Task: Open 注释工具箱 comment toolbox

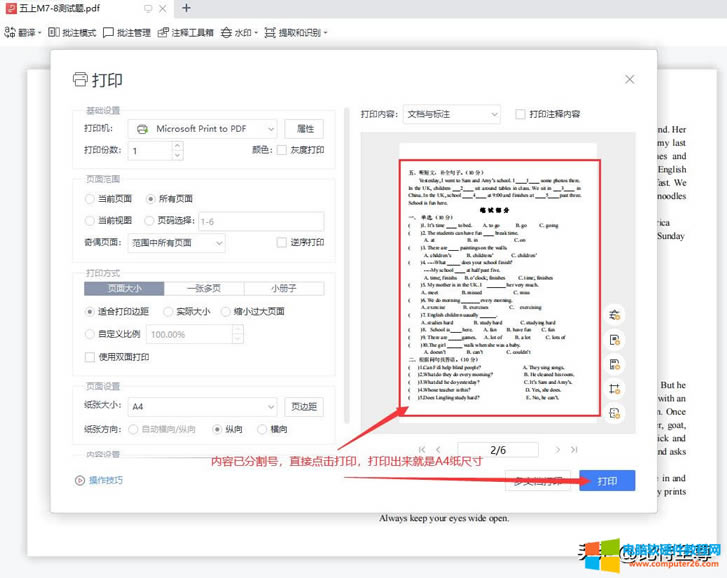Action: (184, 32)
